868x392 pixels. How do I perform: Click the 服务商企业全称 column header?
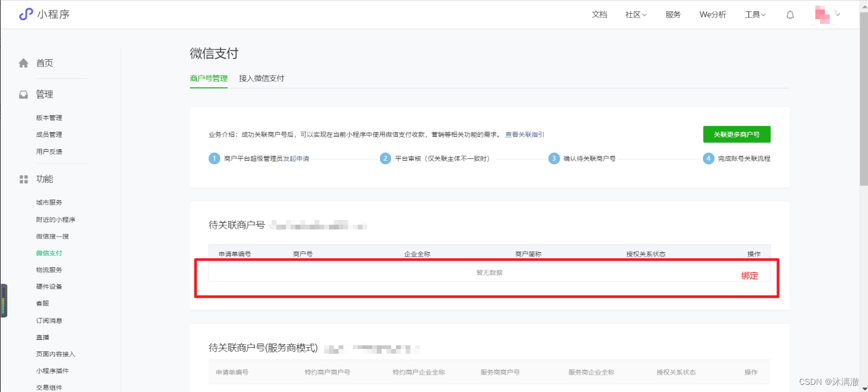click(592, 372)
